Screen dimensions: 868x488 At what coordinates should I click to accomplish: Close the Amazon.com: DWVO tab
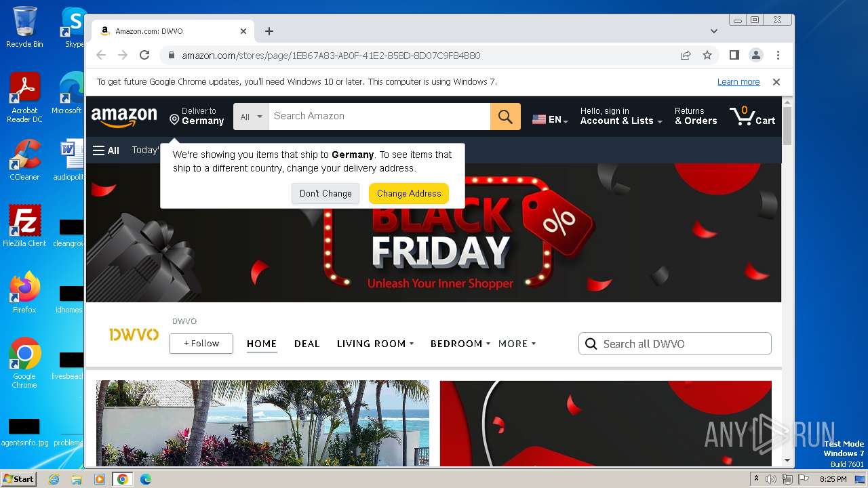(x=243, y=31)
